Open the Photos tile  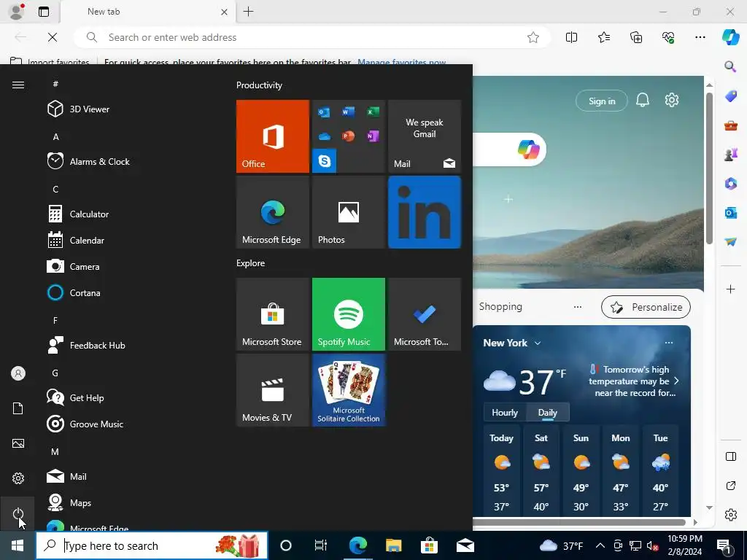(348, 212)
